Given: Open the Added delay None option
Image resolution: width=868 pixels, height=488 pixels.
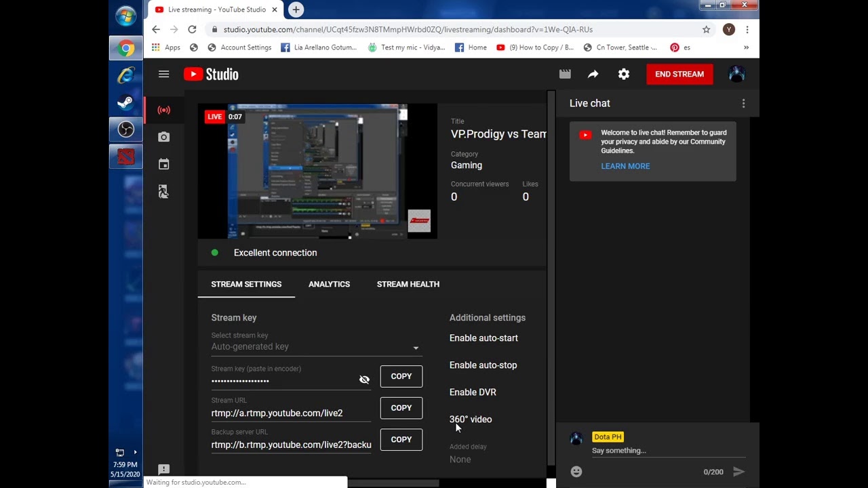Looking at the screenshot, I should tap(460, 460).
